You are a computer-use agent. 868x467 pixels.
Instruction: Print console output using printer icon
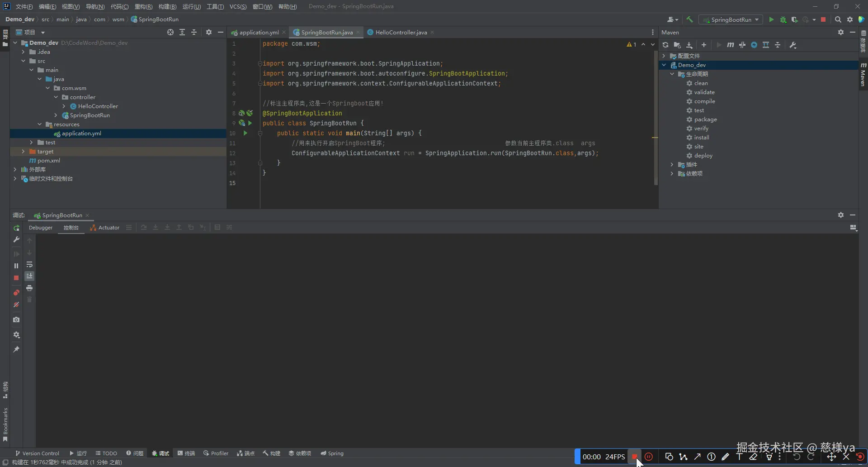coord(29,288)
